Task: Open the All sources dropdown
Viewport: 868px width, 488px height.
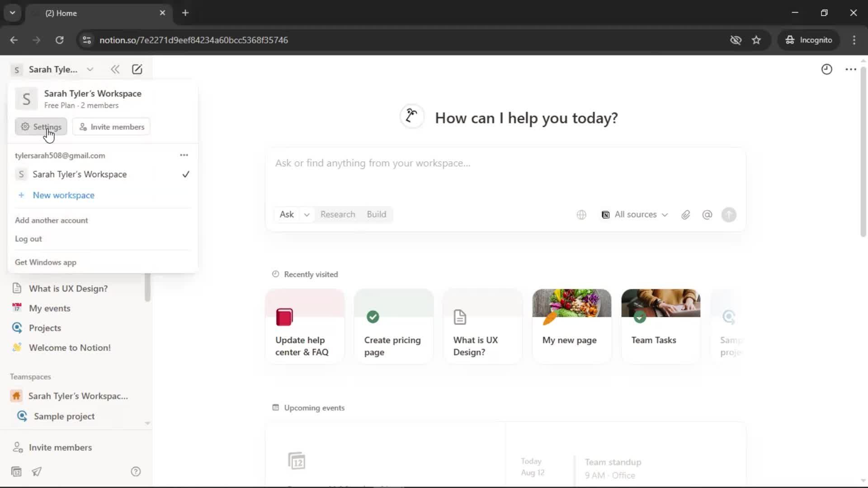Action: (x=635, y=215)
